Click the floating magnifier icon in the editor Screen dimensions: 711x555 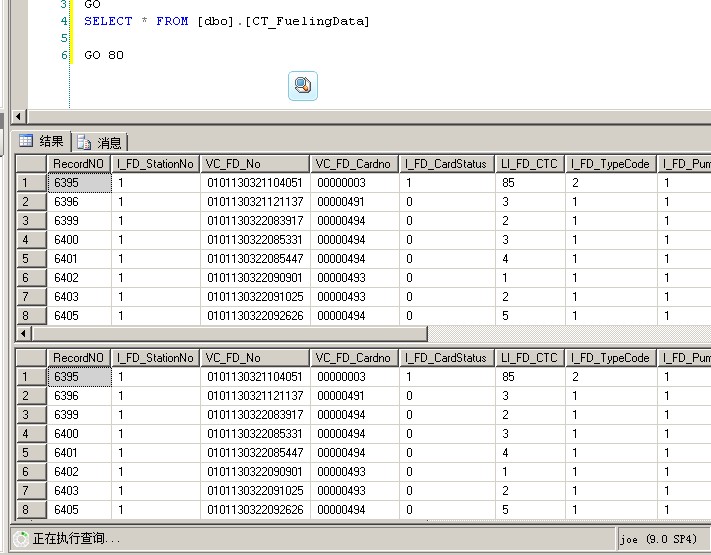coord(303,86)
